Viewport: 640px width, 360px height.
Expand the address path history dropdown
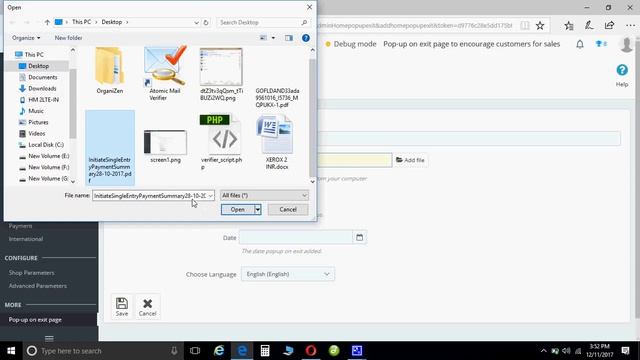(196, 22)
